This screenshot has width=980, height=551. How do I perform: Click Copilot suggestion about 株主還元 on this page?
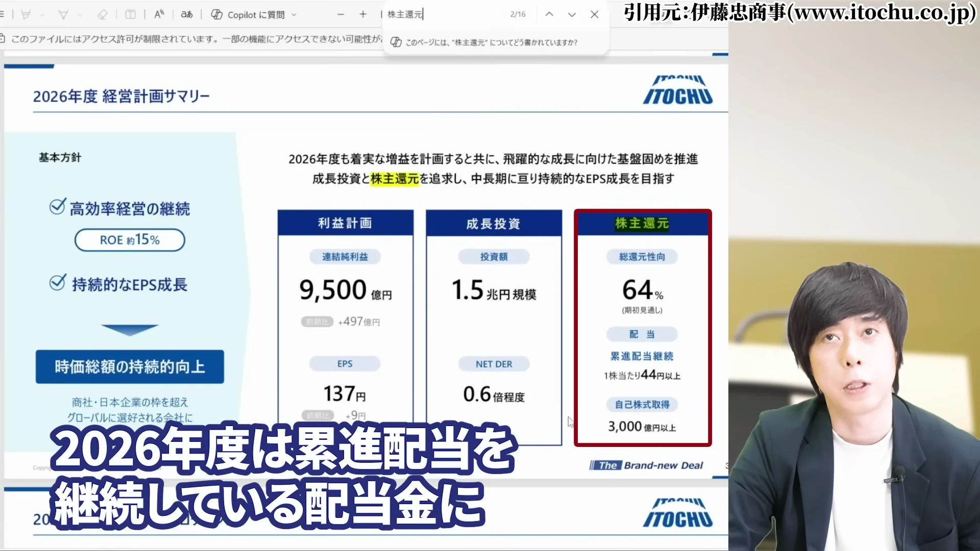484,42
